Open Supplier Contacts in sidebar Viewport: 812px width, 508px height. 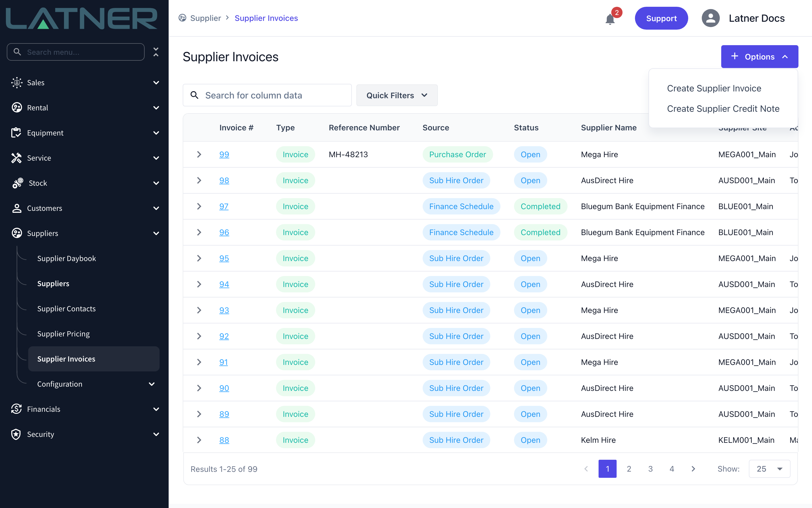tap(67, 308)
